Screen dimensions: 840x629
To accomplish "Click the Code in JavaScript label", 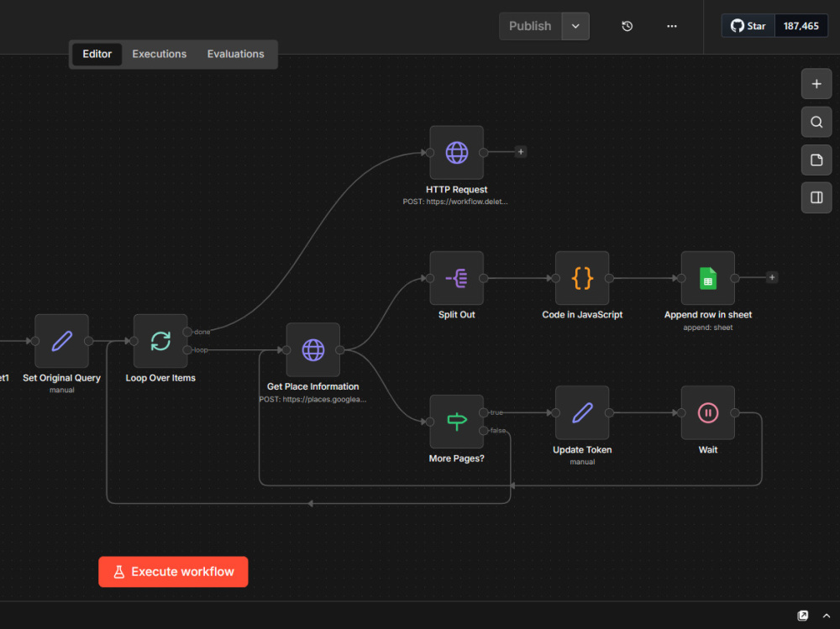I will 582,315.
